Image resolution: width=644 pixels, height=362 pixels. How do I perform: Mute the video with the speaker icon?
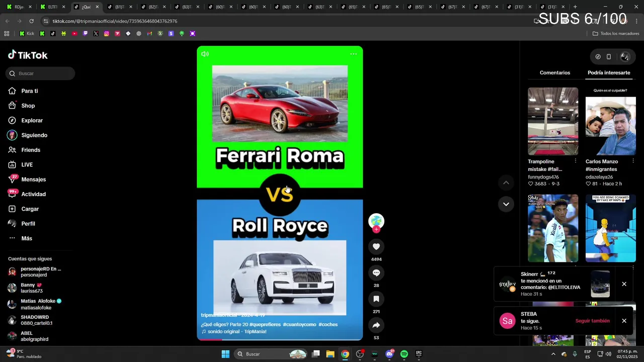205,54
